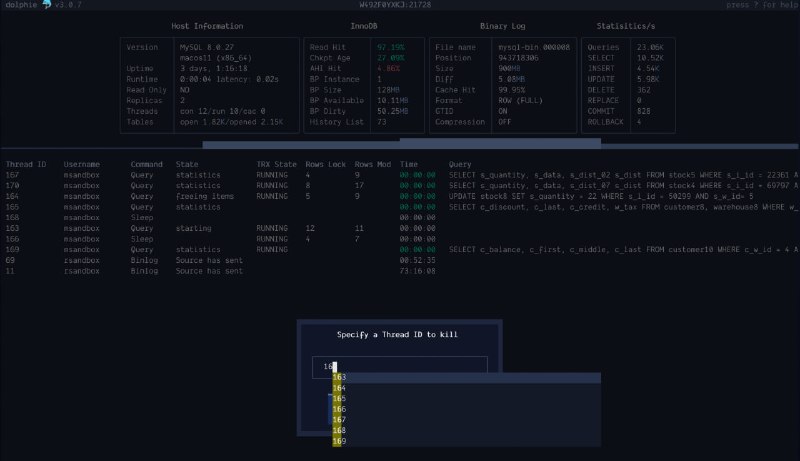Click the Time column header
800x461 pixels.
[x=409, y=164]
